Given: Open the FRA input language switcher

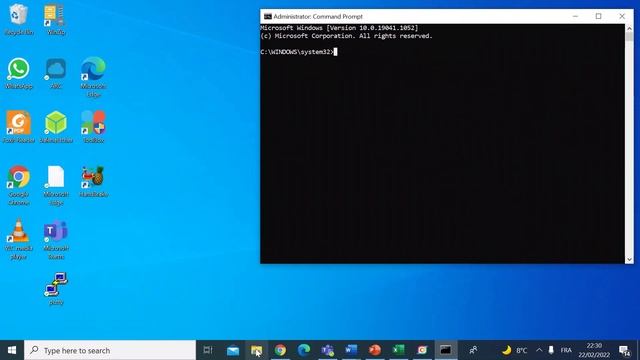Looking at the screenshot, I should [566, 350].
